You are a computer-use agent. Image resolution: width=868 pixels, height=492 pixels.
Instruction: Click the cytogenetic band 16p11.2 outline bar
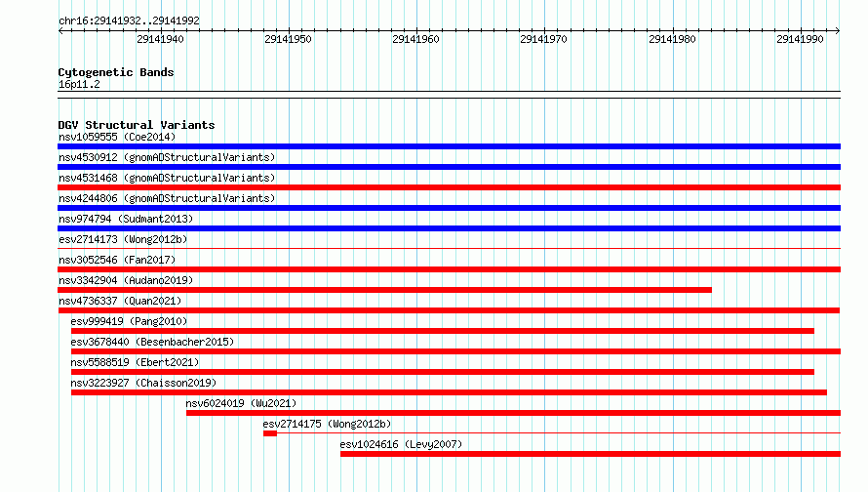(449, 95)
